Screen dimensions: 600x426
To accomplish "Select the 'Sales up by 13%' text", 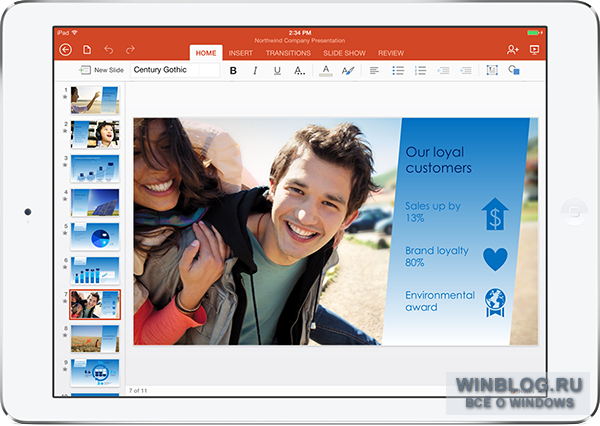I will pos(433,212).
